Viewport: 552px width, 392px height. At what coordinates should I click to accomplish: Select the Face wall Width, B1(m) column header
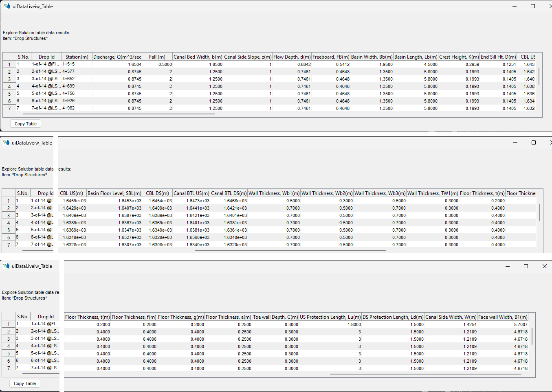(x=503, y=317)
